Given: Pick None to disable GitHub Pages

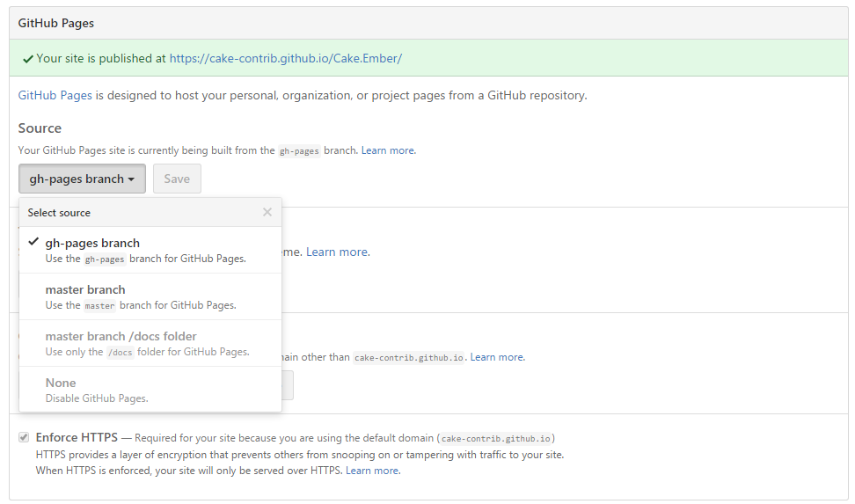Looking at the screenshot, I should pos(150,390).
